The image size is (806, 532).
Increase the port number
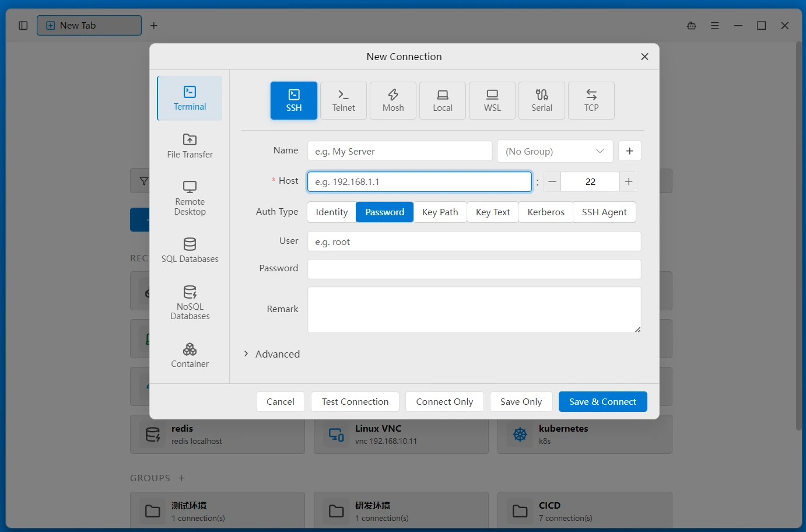pyautogui.click(x=629, y=182)
